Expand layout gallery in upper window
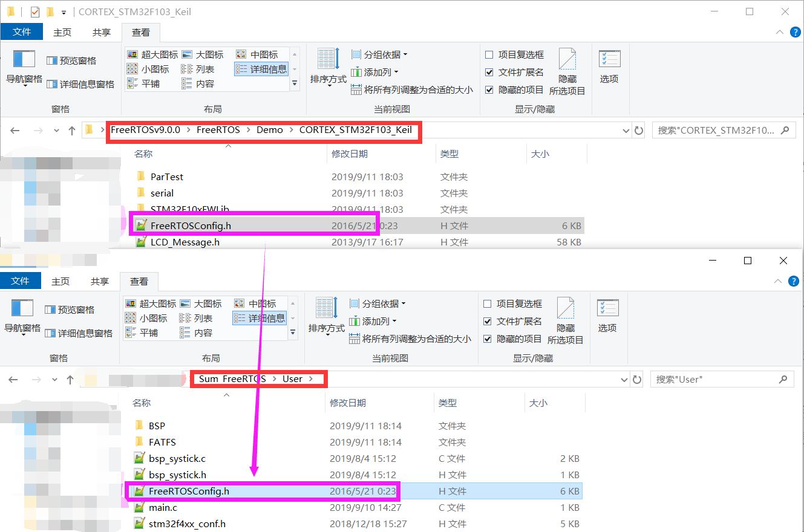Screen dimensions: 804x532 tap(295, 83)
